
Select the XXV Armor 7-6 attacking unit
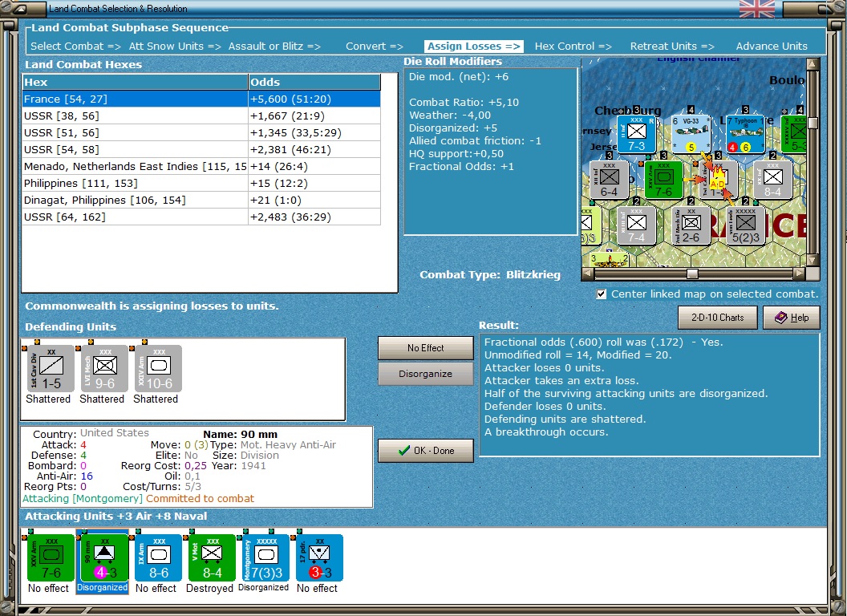click(51, 557)
